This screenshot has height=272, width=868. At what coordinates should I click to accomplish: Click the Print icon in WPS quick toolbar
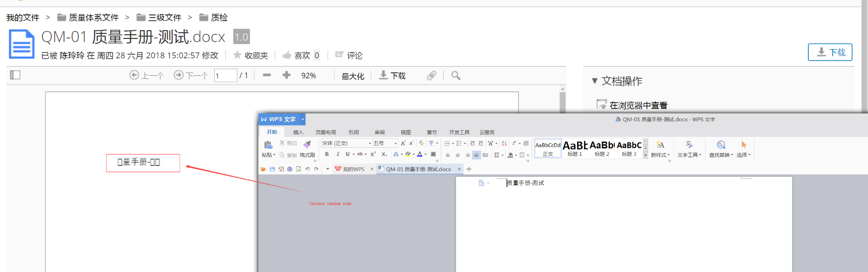coord(290,169)
